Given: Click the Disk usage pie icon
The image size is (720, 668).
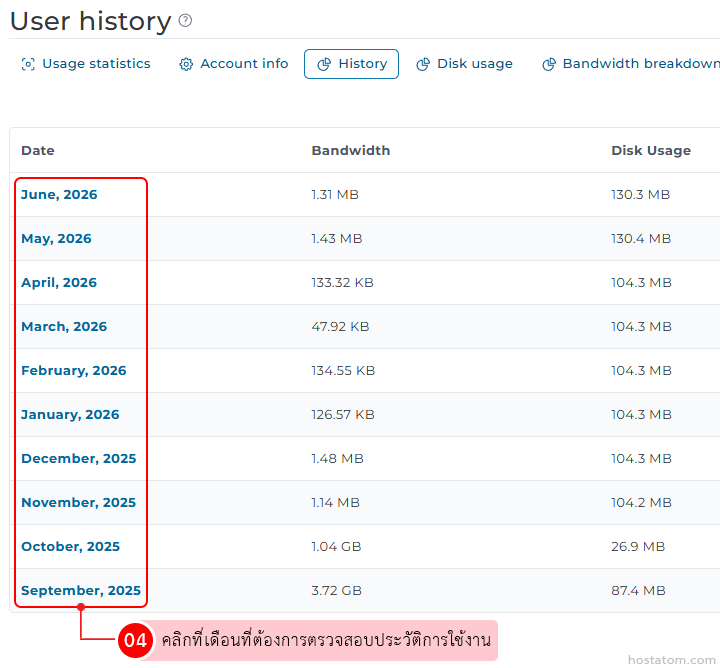Looking at the screenshot, I should pyautogui.click(x=423, y=64).
